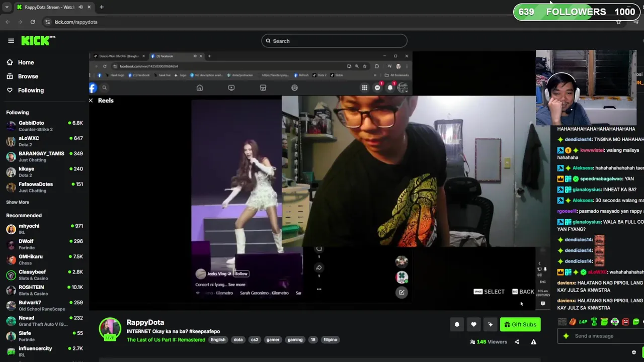644x362 pixels.
Task: Open BARANGAY_TAMIS channel
Action: coord(44,156)
